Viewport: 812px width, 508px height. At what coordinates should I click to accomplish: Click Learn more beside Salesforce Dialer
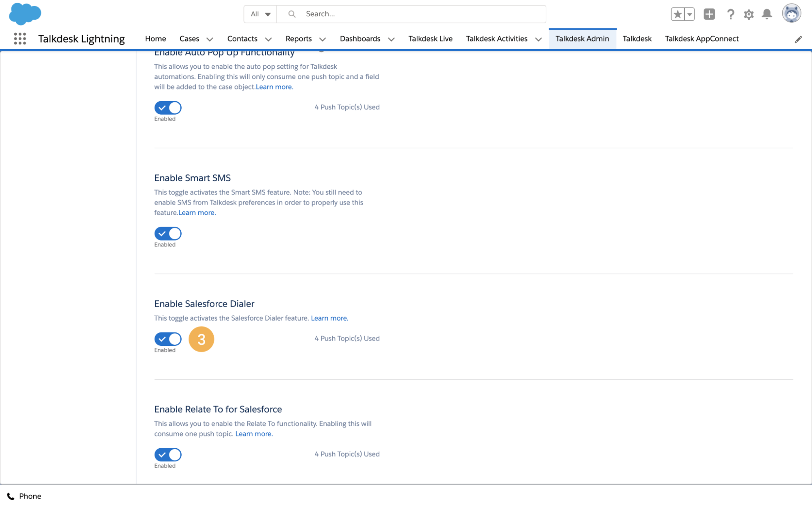click(329, 318)
